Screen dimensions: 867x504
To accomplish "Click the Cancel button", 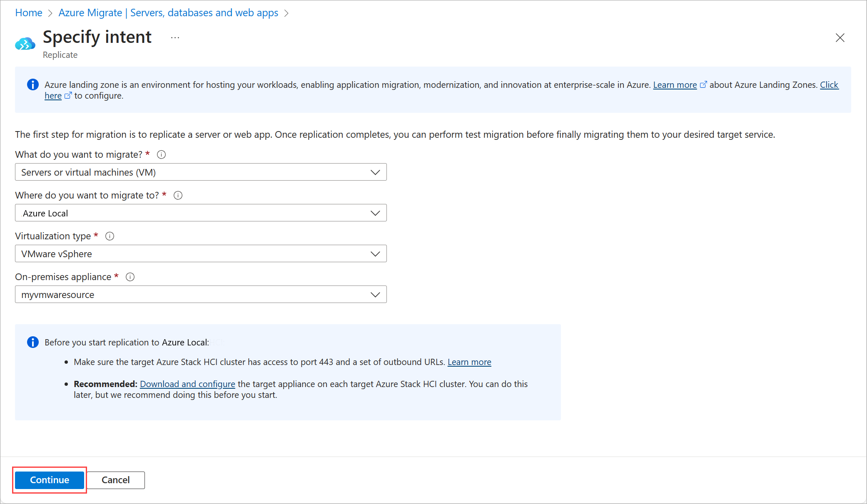I will tap(115, 480).
